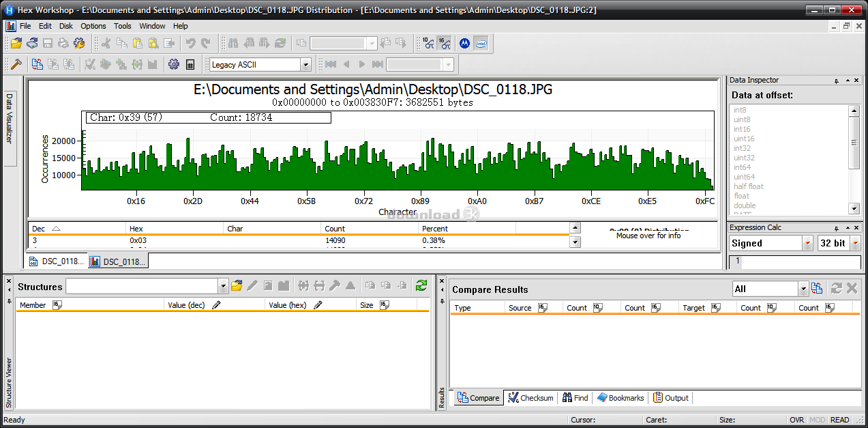
Task: Click the up arrow of distribution list scrollbar
Action: [x=575, y=228]
